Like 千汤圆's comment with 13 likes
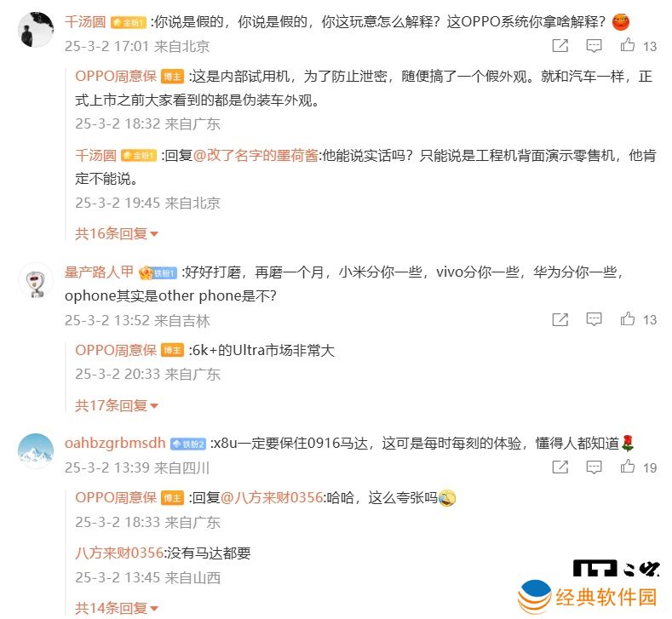This screenshot has height=619, width=672. point(628,45)
